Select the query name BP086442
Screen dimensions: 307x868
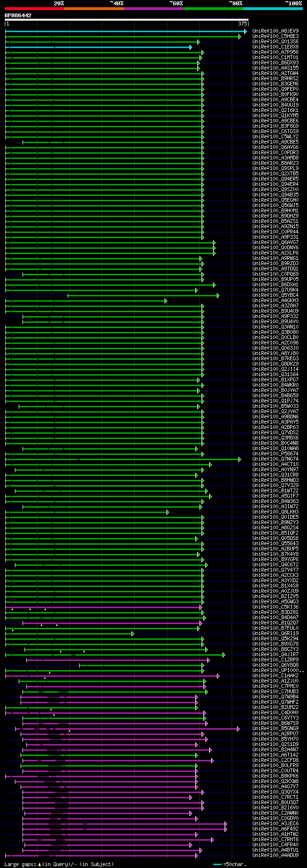(18, 15)
